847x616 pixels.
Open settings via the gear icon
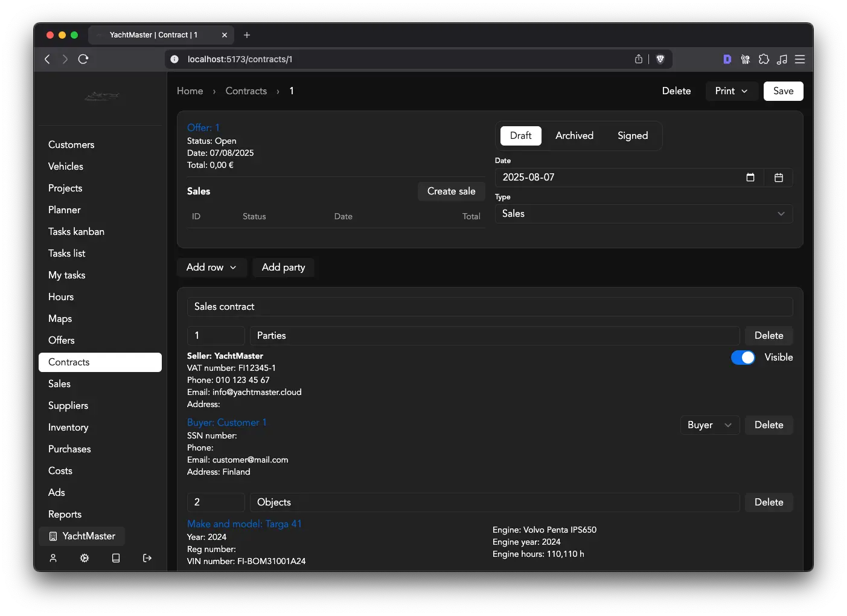click(x=85, y=558)
